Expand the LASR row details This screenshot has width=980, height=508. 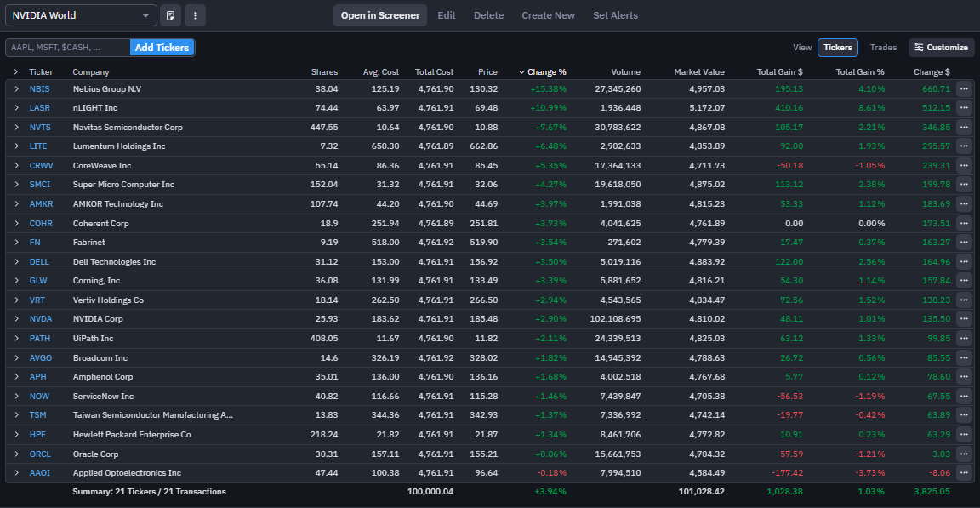[x=16, y=108]
